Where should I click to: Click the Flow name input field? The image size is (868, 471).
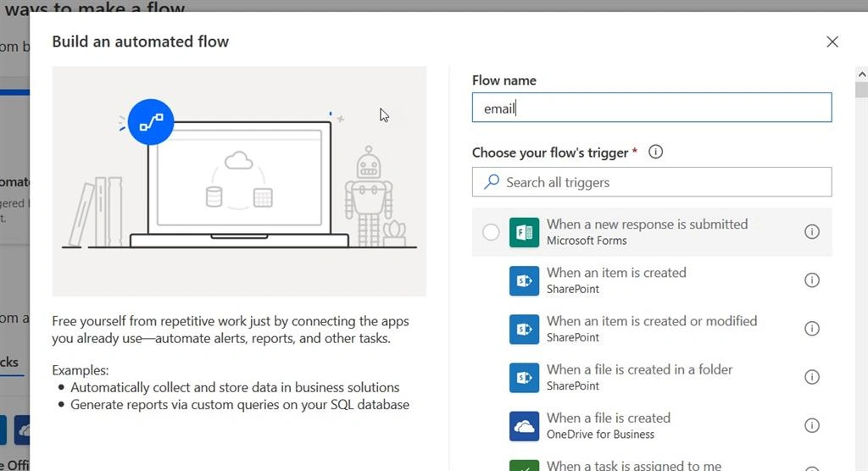pyautogui.click(x=652, y=108)
